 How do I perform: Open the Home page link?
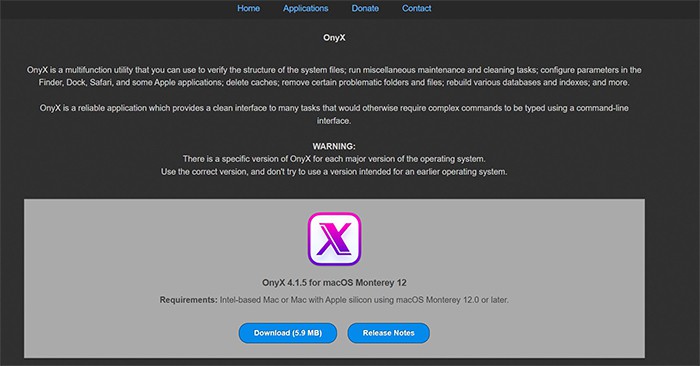248,8
